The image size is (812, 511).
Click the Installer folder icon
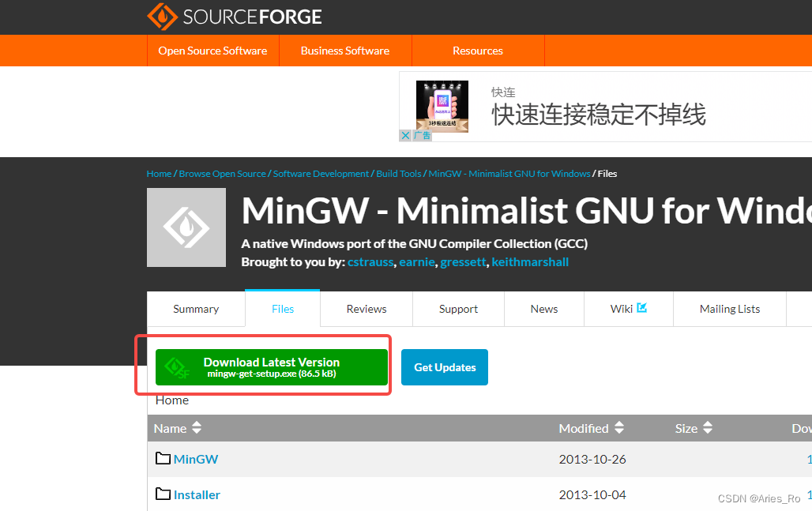[164, 494]
